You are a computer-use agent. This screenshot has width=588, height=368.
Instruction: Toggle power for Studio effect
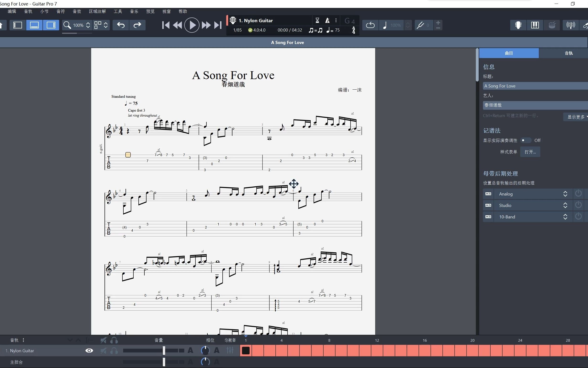[578, 205]
